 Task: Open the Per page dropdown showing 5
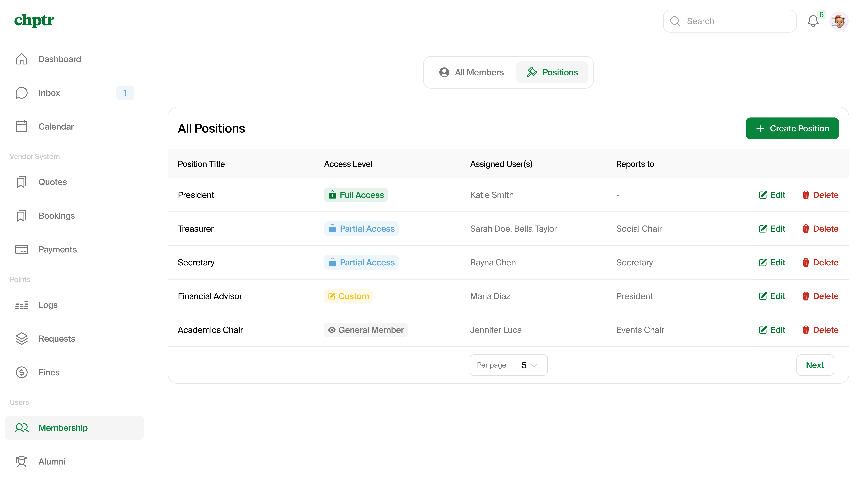tap(530, 365)
